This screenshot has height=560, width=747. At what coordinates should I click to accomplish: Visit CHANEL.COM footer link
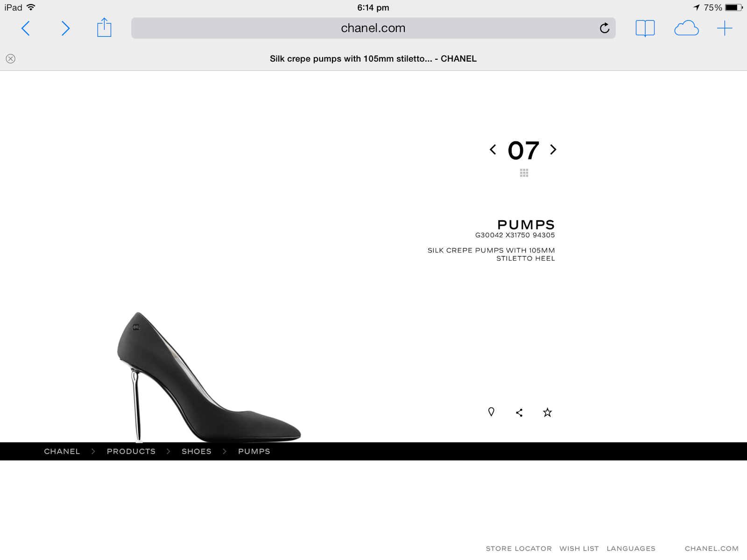pos(712,549)
